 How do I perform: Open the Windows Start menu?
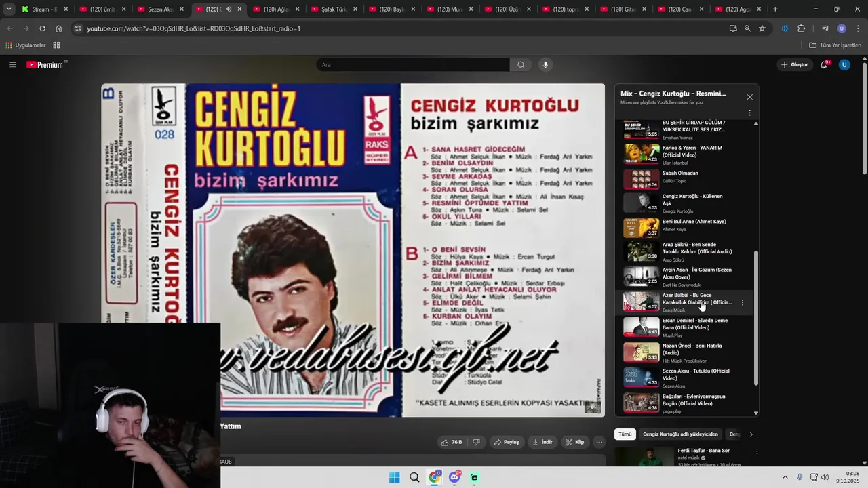[x=395, y=477]
